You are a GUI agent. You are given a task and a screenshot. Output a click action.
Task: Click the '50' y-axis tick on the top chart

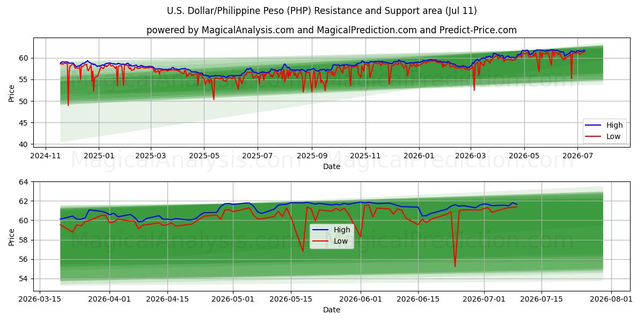pyautogui.click(x=24, y=101)
